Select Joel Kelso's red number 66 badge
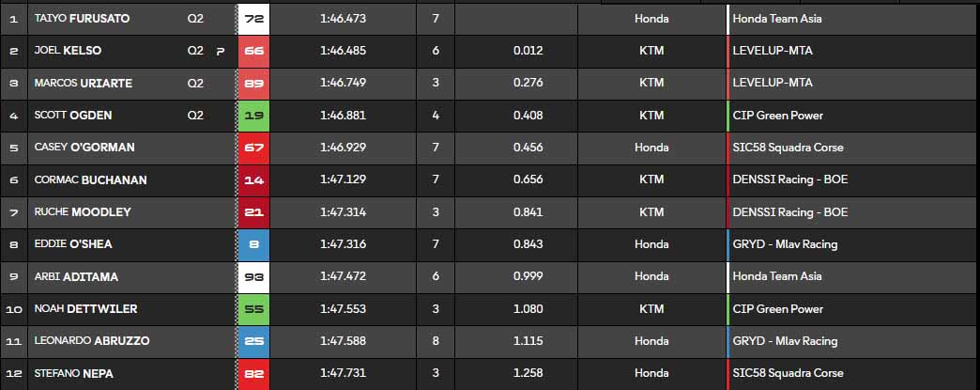 point(253,51)
